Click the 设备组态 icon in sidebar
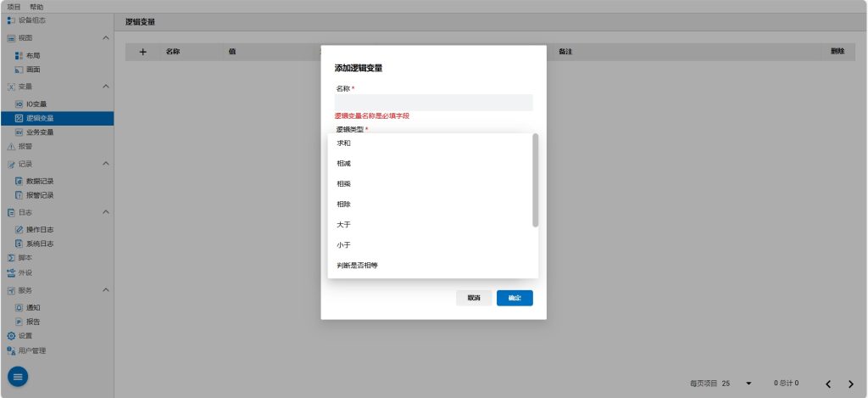 click(x=11, y=20)
